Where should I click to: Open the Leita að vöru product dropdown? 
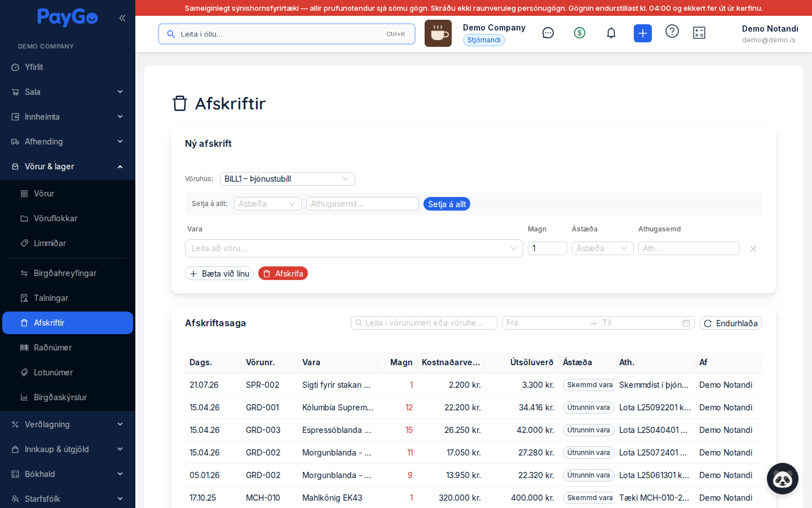point(354,248)
